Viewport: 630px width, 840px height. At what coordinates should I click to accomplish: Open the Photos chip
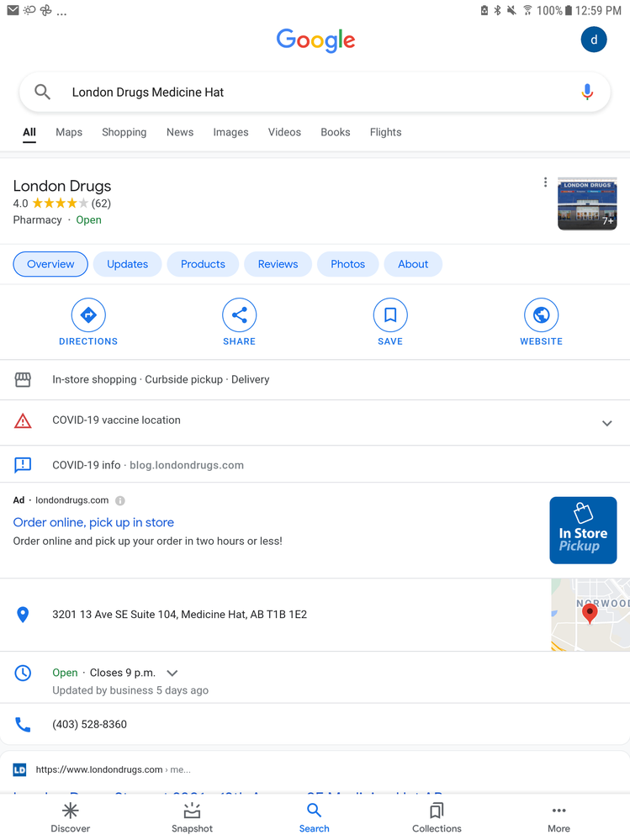click(347, 264)
